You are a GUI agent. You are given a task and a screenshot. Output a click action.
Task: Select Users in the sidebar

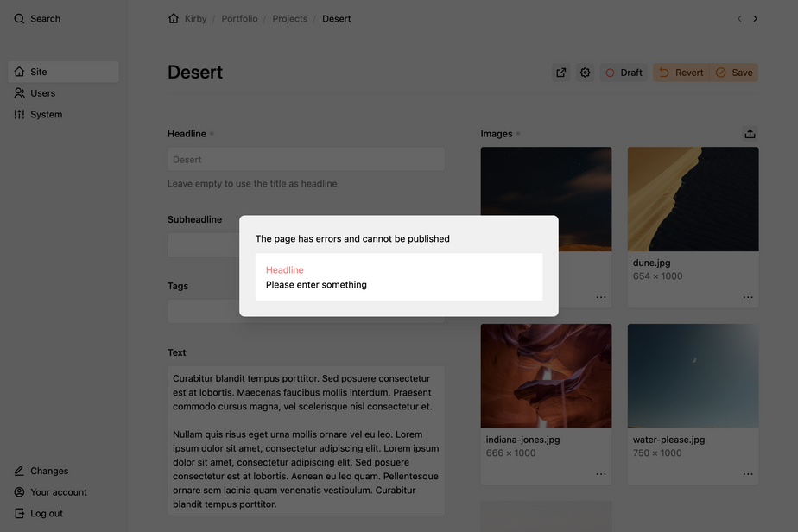[42, 93]
